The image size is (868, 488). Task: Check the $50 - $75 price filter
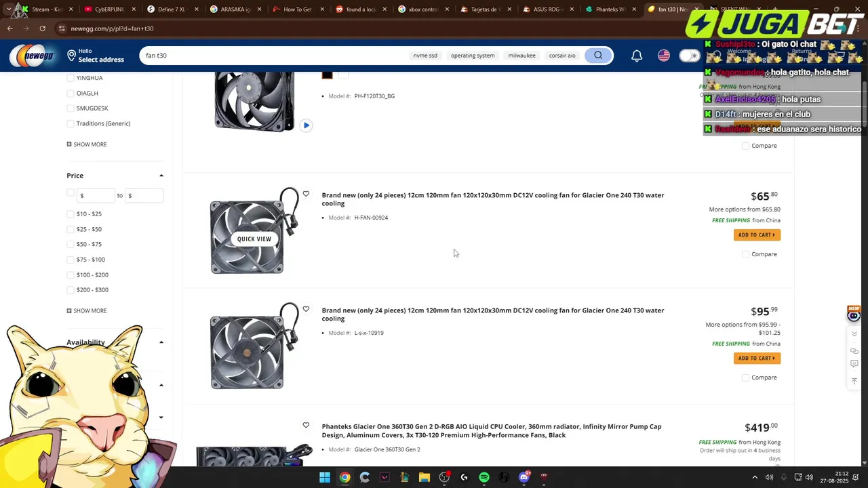coord(71,244)
